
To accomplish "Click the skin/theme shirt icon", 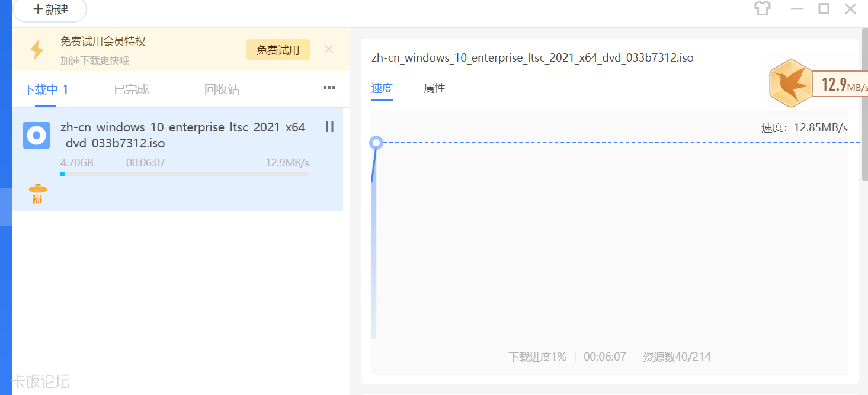I will click(x=763, y=8).
